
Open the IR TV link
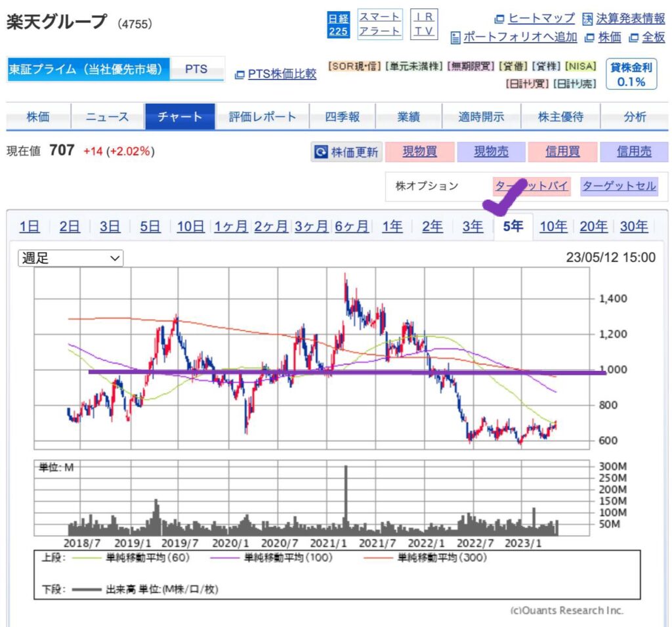[424, 24]
